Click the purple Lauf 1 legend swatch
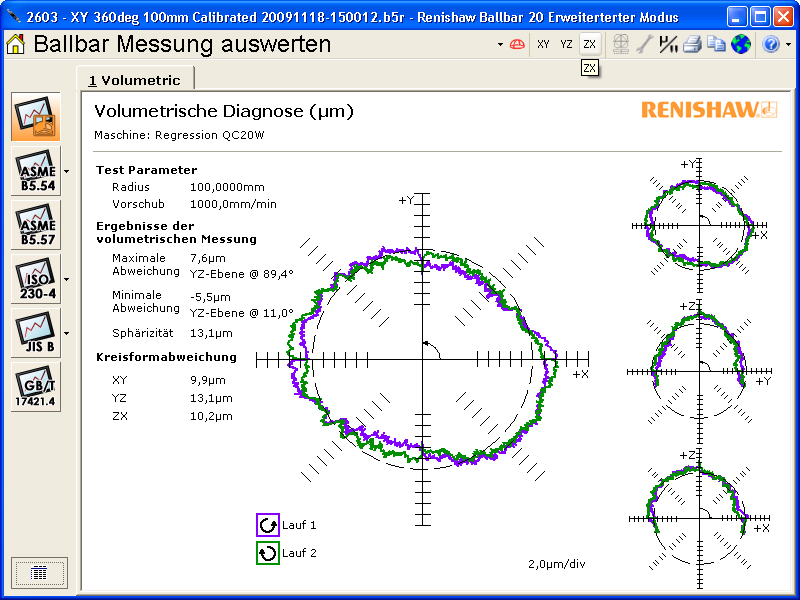Screen dimensions: 800x600 (267, 525)
